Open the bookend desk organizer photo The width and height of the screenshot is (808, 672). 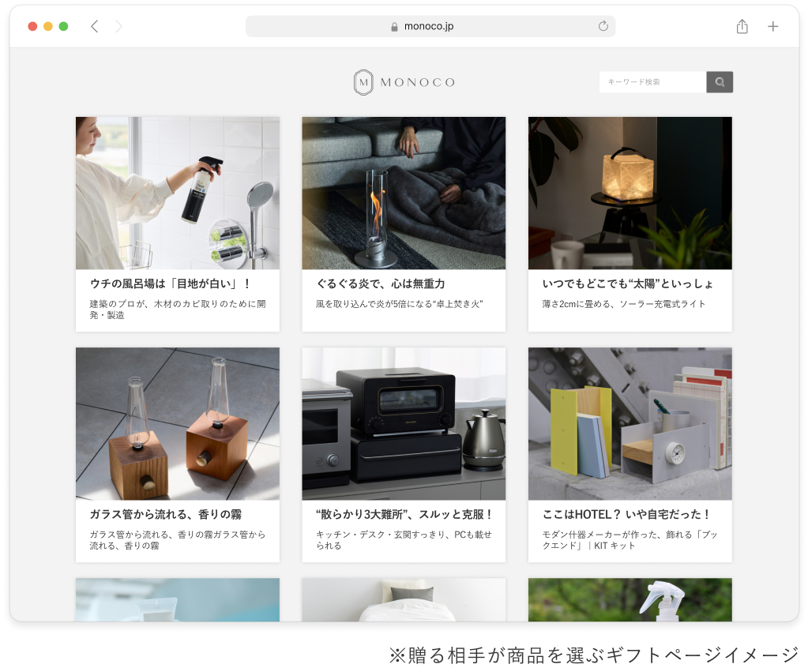tap(629, 424)
